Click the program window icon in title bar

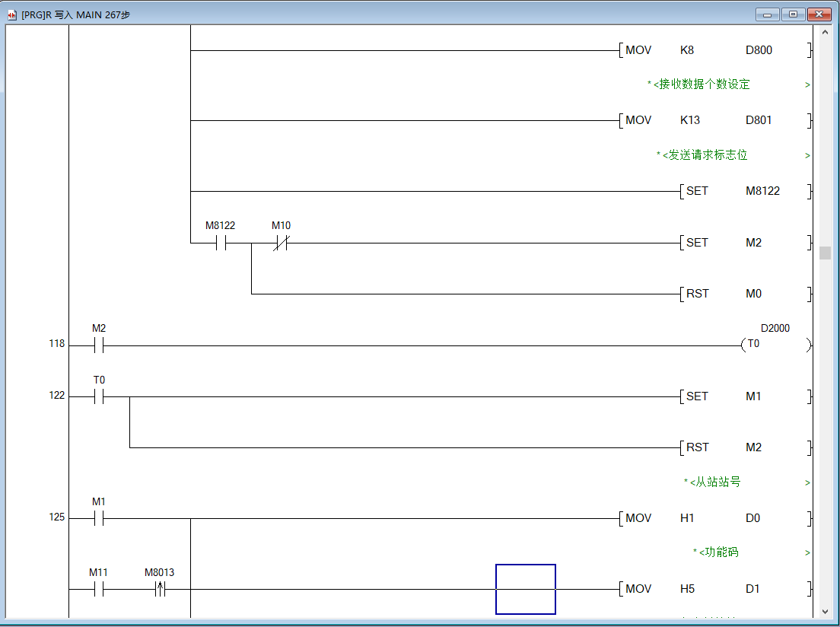[x=11, y=14]
